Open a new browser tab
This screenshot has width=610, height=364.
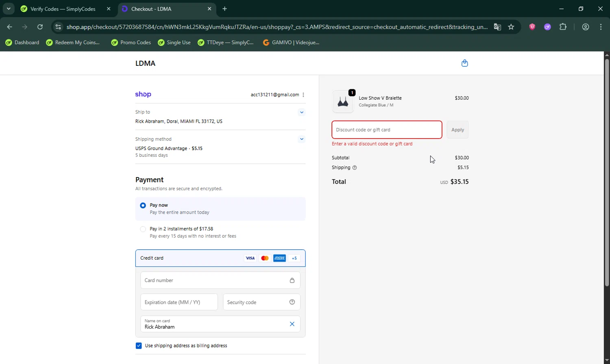pyautogui.click(x=225, y=9)
